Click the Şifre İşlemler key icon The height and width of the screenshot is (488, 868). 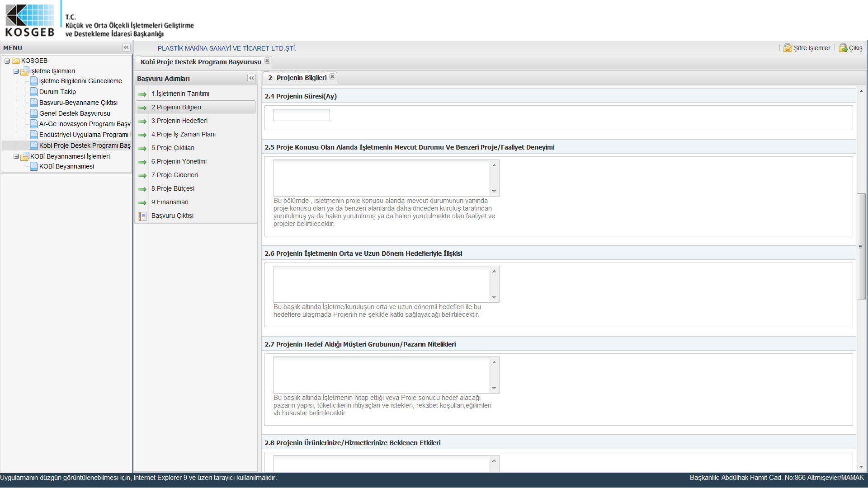pyautogui.click(x=788, y=48)
